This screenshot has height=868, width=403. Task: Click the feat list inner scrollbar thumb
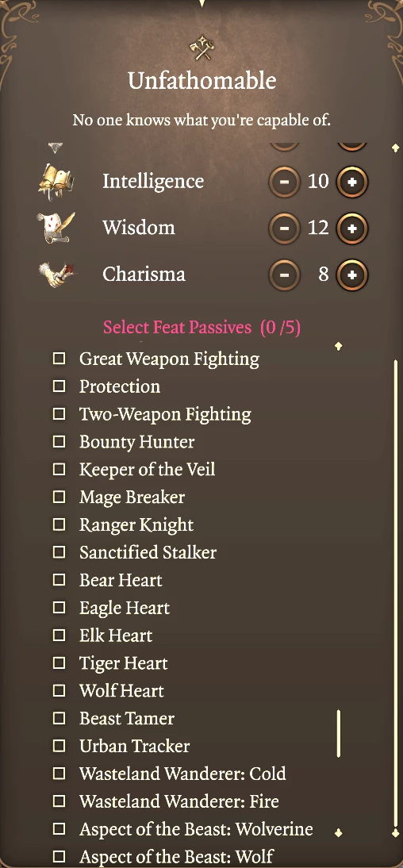click(x=338, y=734)
